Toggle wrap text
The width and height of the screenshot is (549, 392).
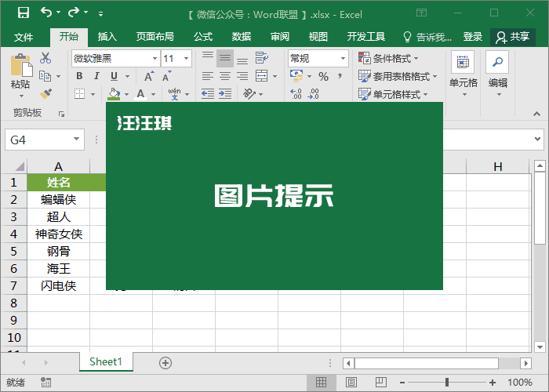(x=262, y=58)
